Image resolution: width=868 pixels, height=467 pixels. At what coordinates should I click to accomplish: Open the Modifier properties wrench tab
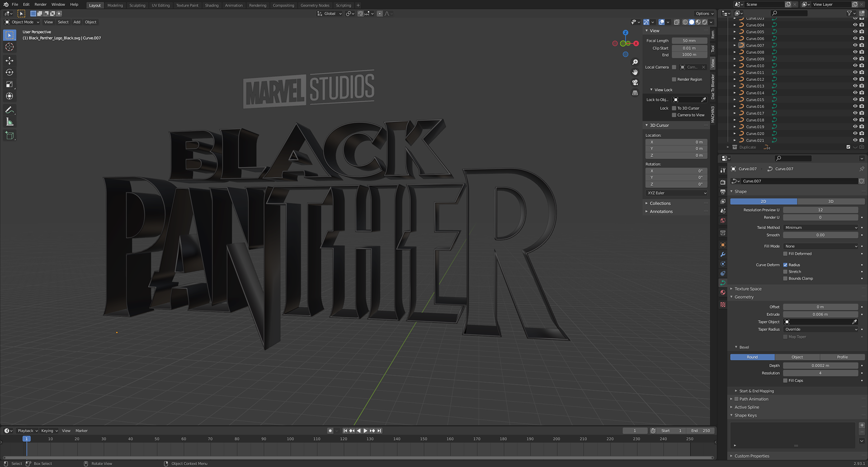tap(723, 255)
